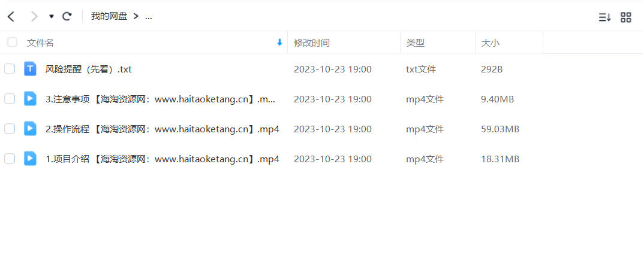
Task: Select the 3.注意事项 mp4 file name
Action: (160, 99)
